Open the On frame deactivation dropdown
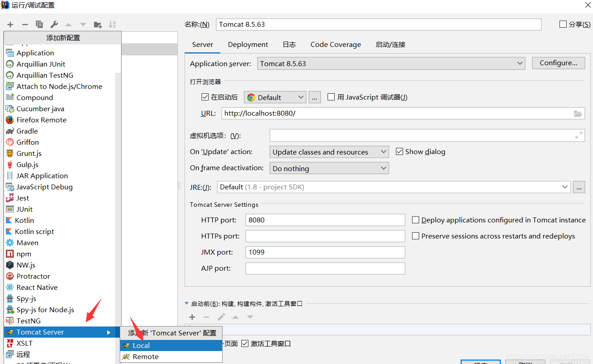Screen dimensions: 593x364 tap(329, 168)
